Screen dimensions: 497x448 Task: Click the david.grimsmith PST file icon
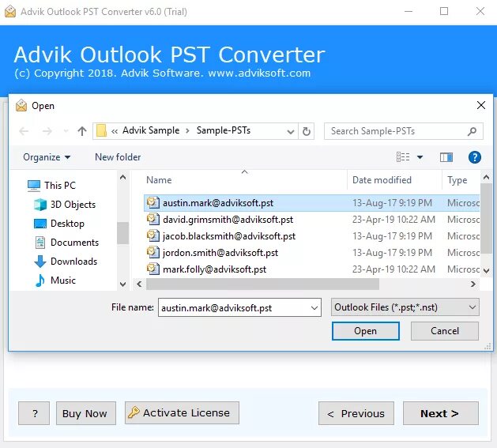(x=153, y=219)
